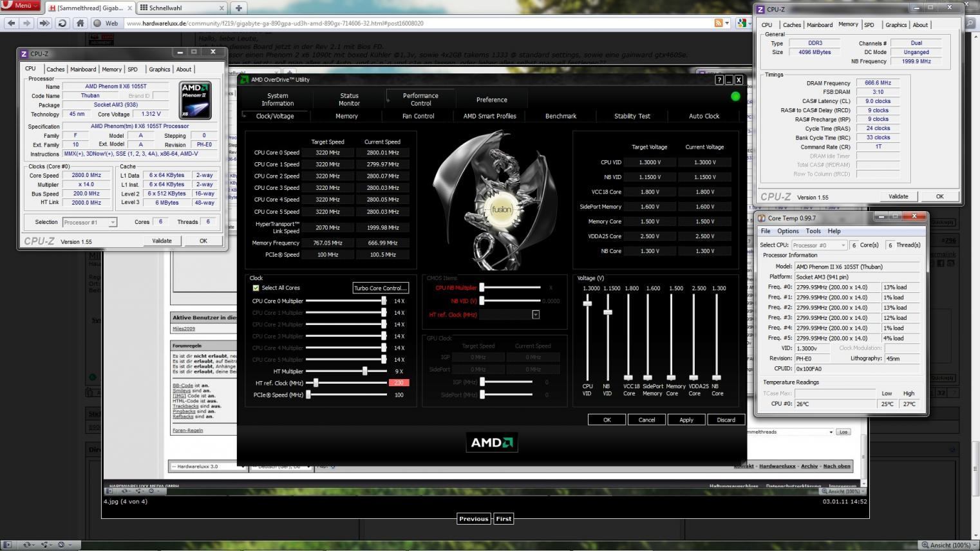
Task: Open a new tab with the plus button
Action: 239,8
